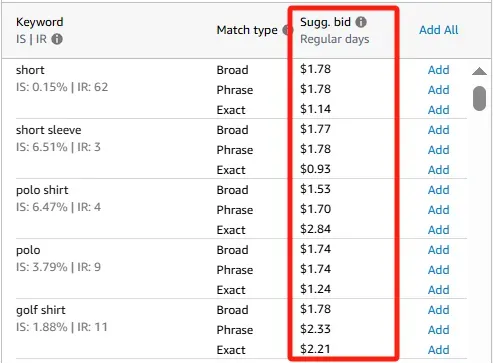Image resolution: width=494 pixels, height=364 pixels.
Task: Add 'short' keyword with Exact match
Action: [x=438, y=110]
